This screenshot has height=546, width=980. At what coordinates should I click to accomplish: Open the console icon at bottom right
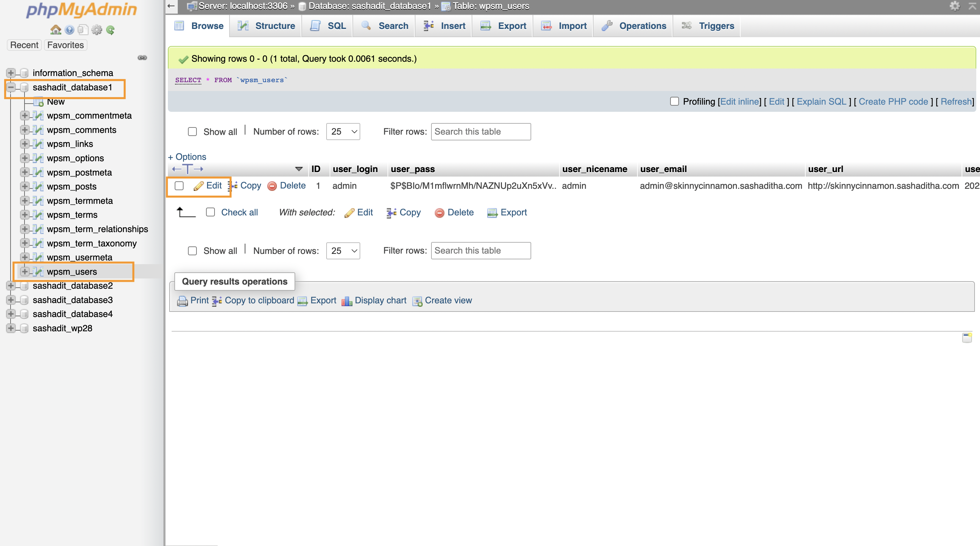(967, 337)
